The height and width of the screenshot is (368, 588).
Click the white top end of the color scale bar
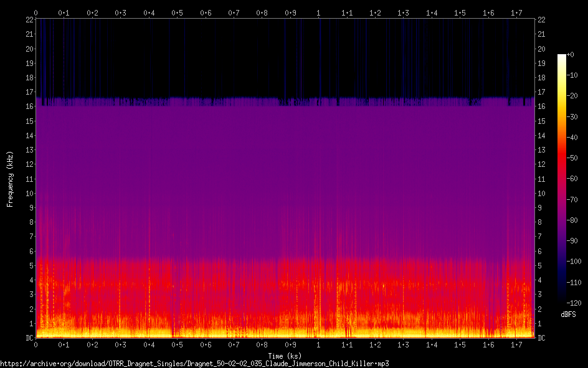click(561, 57)
